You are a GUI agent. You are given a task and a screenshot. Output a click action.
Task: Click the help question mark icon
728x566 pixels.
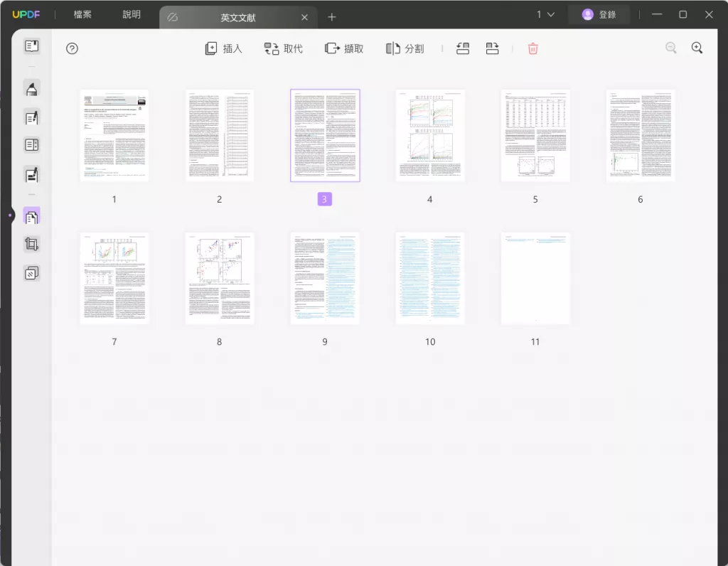click(x=72, y=49)
